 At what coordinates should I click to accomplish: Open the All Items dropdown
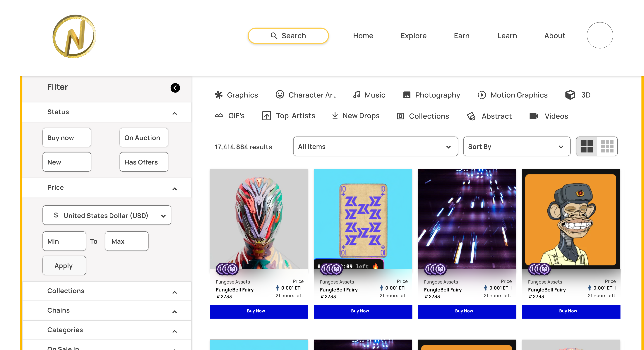[x=375, y=147]
